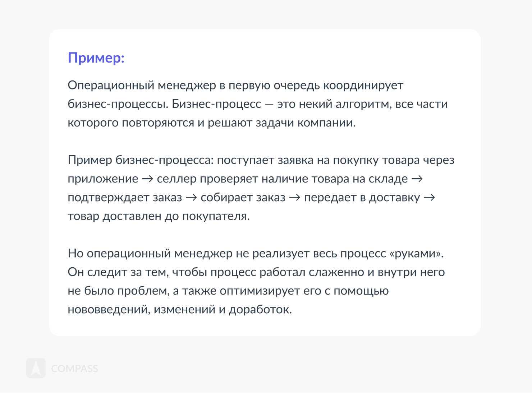Viewport: 532px width, 393px height.
Task: Click the arrow after "собирает заказ"
Action: (x=294, y=198)
